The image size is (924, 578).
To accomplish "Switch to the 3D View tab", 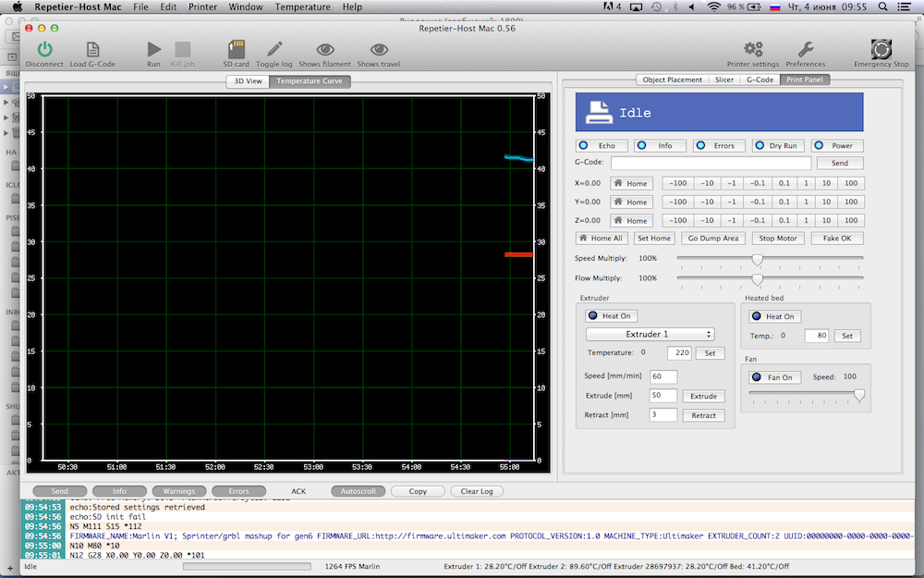I will 247,81.
